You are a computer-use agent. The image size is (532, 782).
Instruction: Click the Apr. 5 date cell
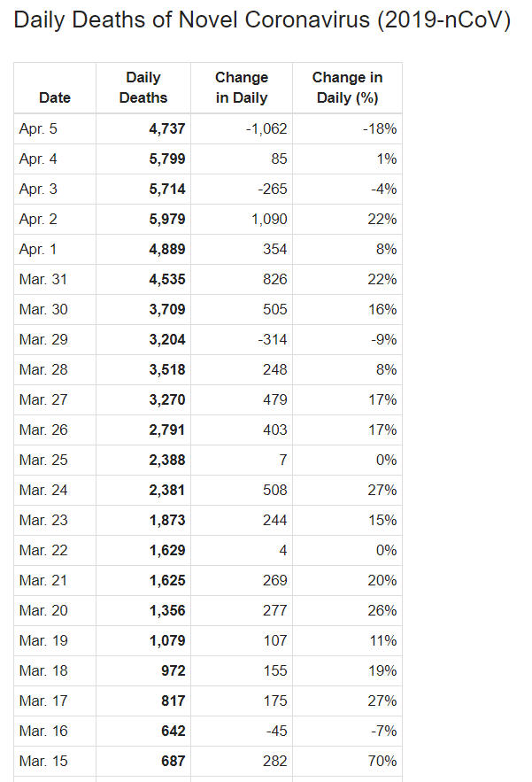(38, 128)
